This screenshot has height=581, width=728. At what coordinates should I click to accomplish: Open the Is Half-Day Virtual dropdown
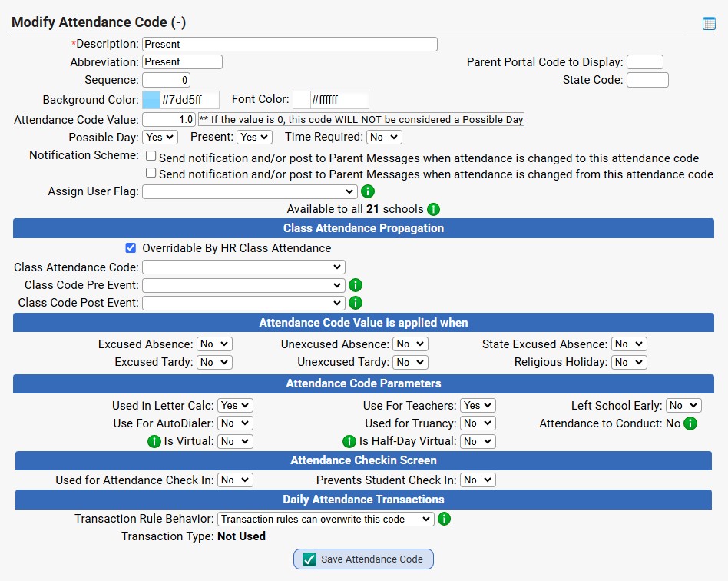coord(478,441)
